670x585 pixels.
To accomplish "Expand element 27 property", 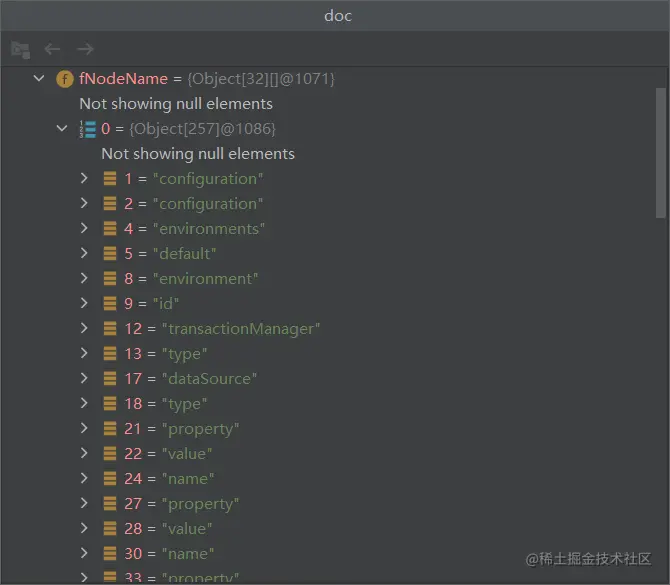I will coord(84,503).
